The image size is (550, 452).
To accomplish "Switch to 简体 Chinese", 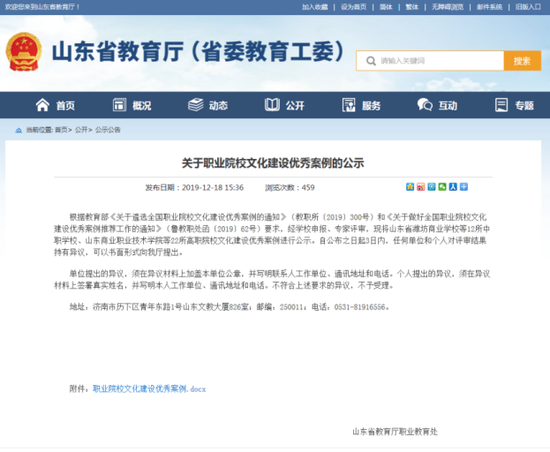I will click(386, 7).
